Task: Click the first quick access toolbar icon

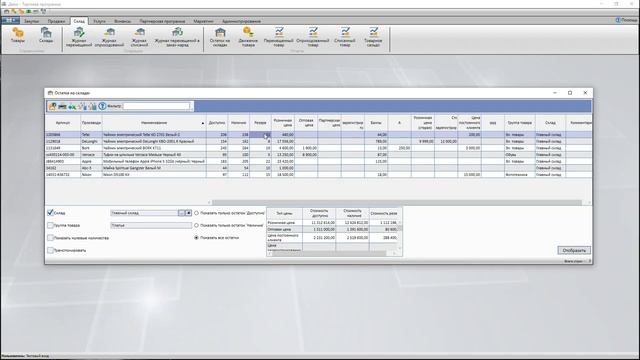Action: pyautogui.click(x=7, y=11)
